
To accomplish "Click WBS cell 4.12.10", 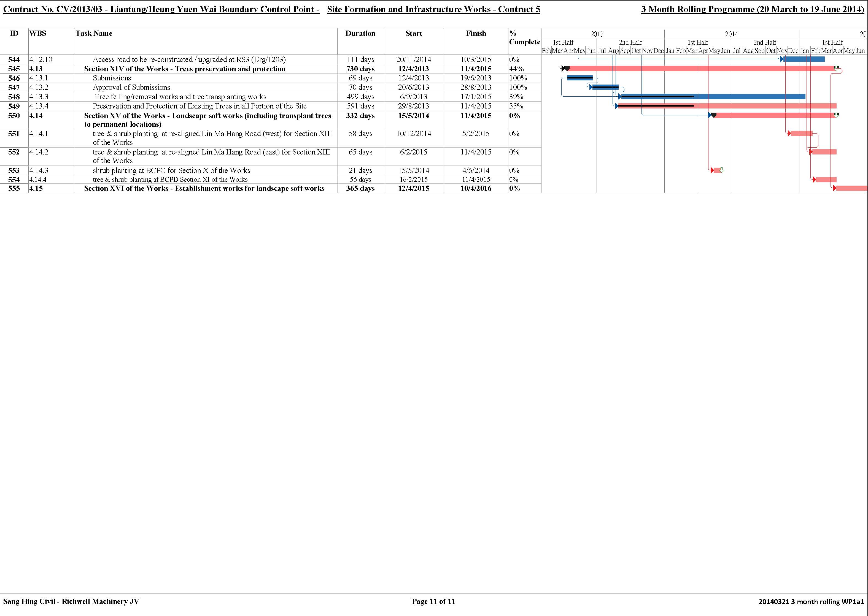I will (x=41, y=59).
